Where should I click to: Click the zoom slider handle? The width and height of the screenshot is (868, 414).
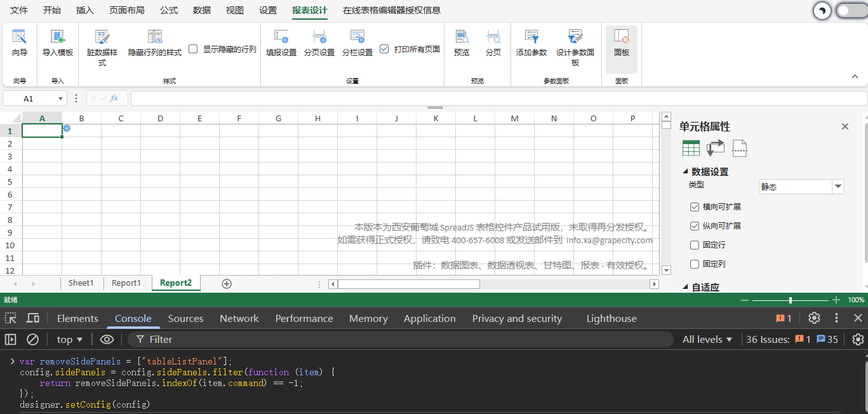click(791, 300)
